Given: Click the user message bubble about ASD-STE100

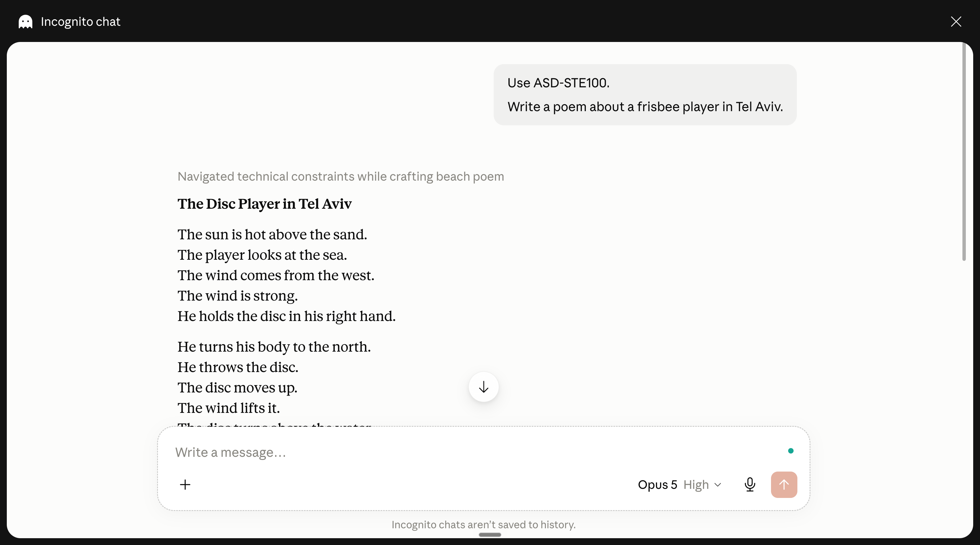Looking at the screenshot, I should click(x=645, y=95).
